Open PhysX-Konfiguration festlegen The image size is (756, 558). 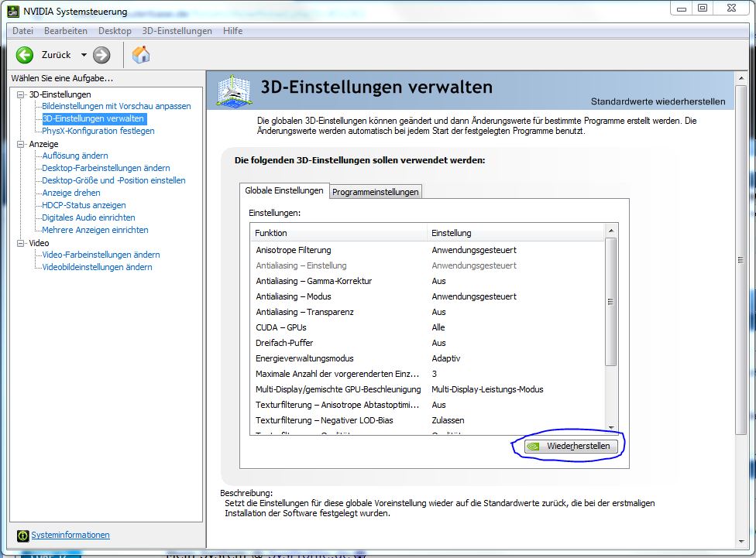click(x=98, y=131)
